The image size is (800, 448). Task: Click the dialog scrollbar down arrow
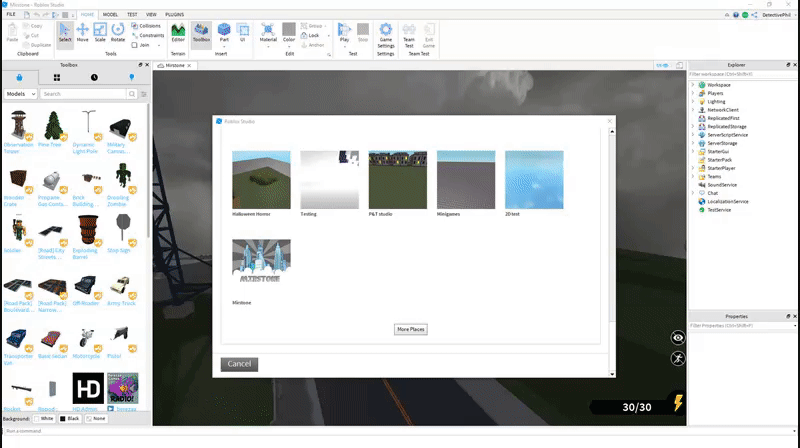coord(612,374)
